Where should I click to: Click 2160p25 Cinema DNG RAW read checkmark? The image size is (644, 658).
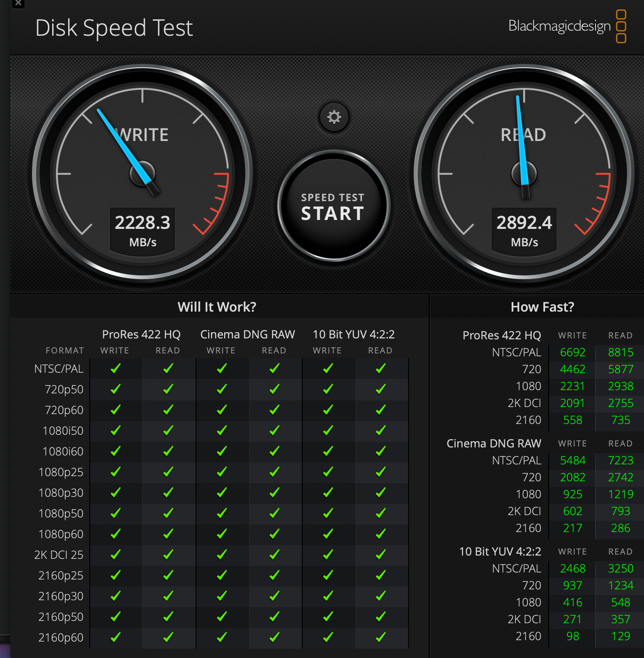tap(275, 575)
